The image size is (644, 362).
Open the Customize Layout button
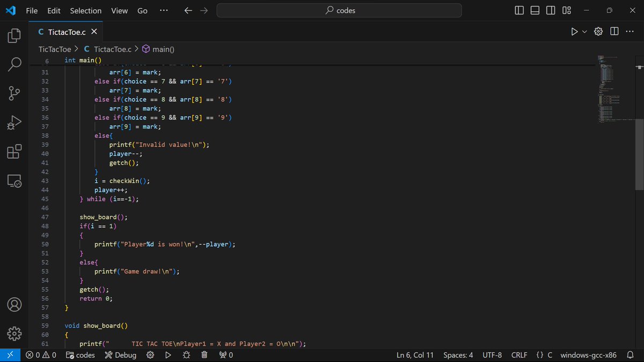(x=567, y=11)
